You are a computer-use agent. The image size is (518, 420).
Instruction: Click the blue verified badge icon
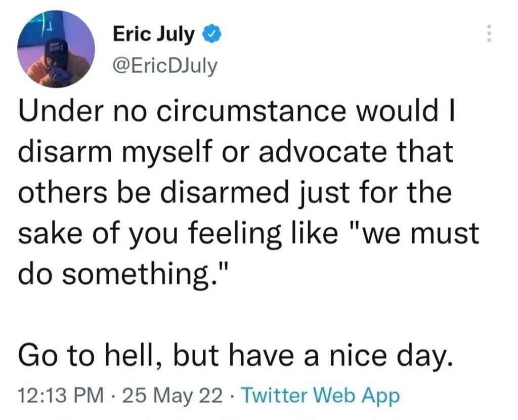(211, 35)
